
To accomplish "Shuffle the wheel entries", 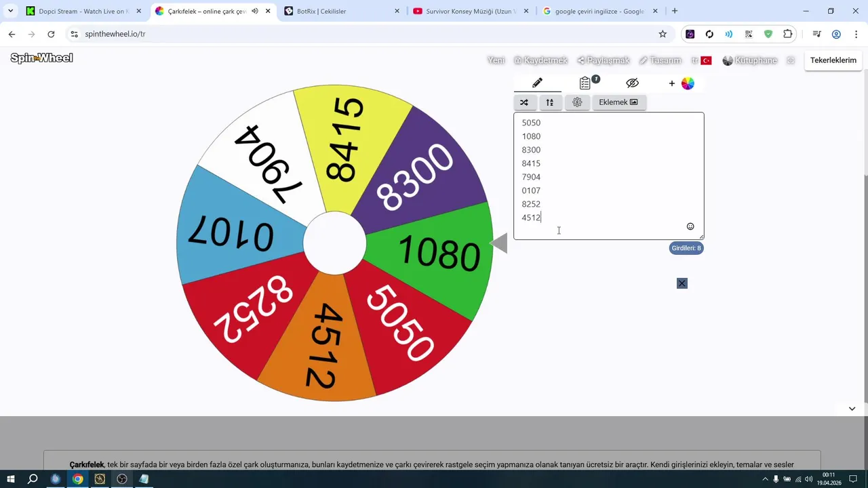I will coord(524,102).
